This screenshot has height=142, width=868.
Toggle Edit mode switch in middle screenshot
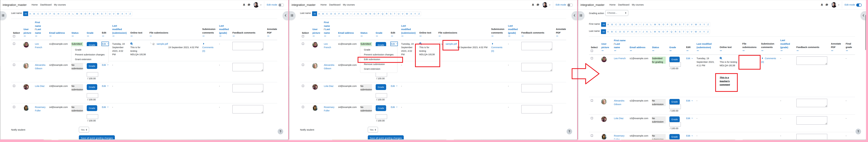point(570,5)
